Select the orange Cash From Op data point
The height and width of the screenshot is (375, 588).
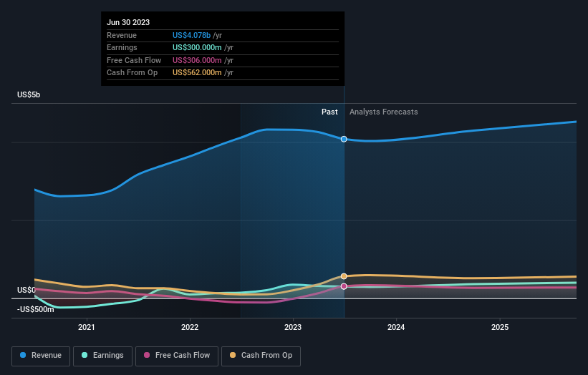pos(344,276)
